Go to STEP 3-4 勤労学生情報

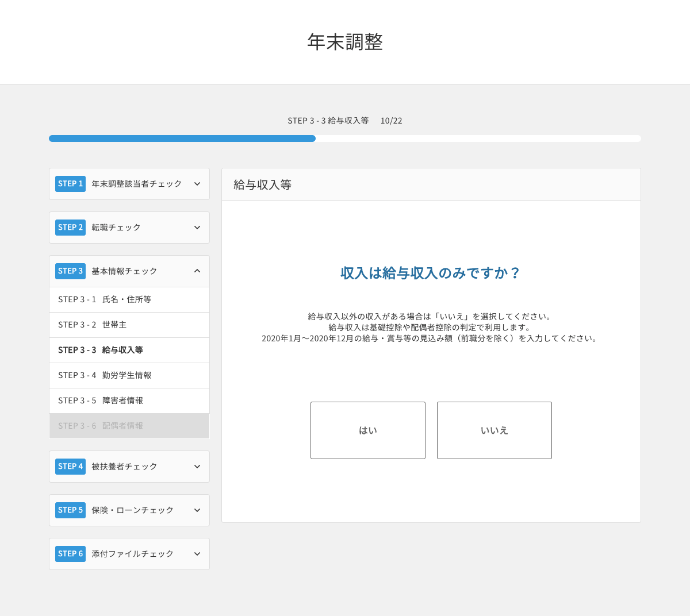click(129, 376)
